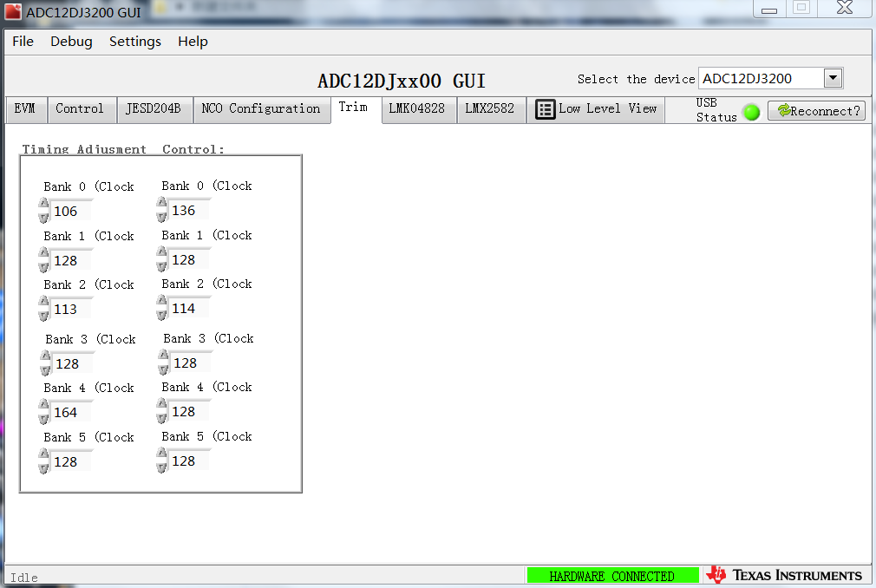
Task: Click the ADC12DJ3200 device combo box
Action: coord(770,78)
